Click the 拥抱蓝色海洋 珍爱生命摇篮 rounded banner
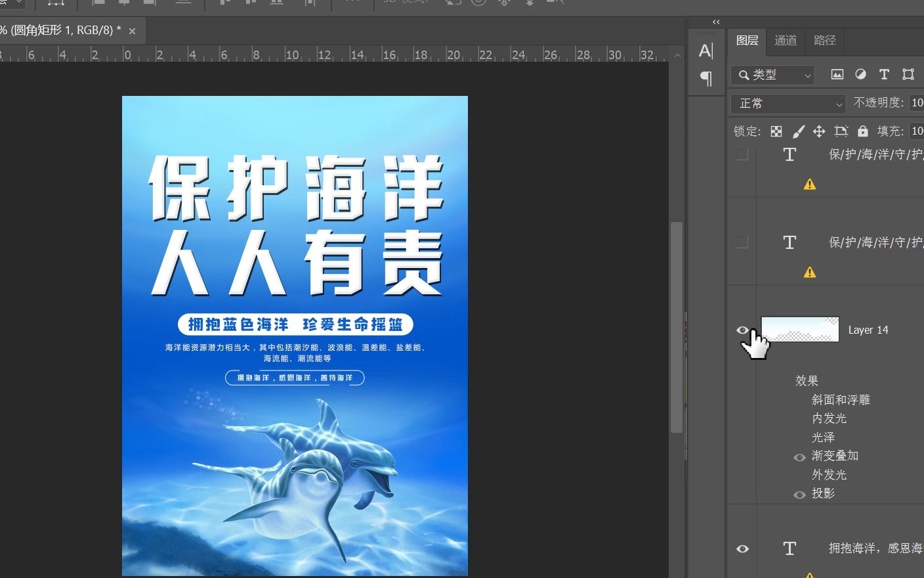924x578 pixels. coord(295,324)
